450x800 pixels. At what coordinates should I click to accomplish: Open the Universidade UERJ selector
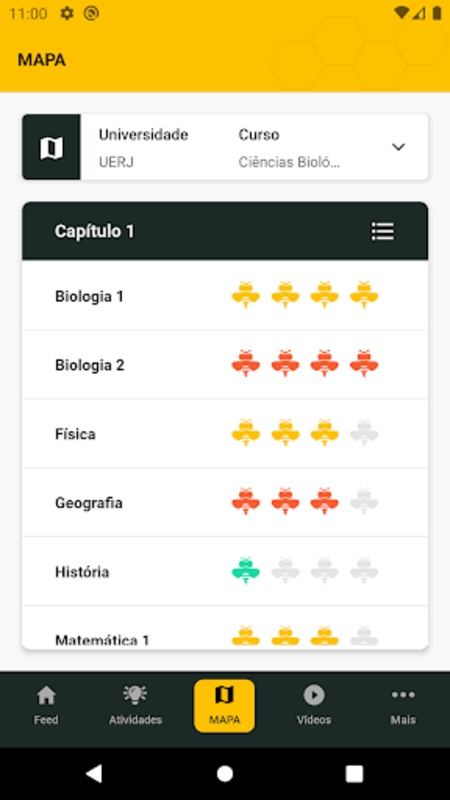pos(143,148)
